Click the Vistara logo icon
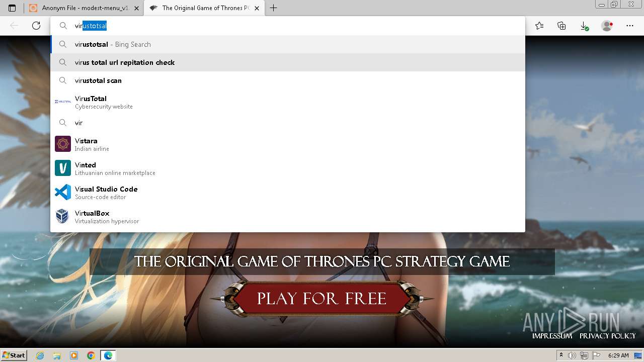The height and width of the screenshot is (362, 644). tap(63, 144)
